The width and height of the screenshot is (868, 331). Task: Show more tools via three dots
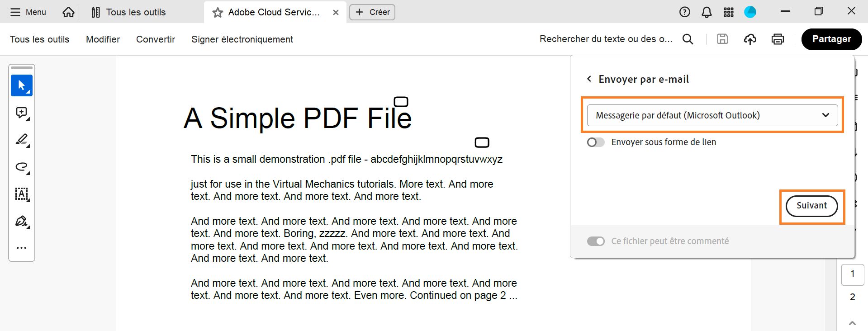click(22, 248)
